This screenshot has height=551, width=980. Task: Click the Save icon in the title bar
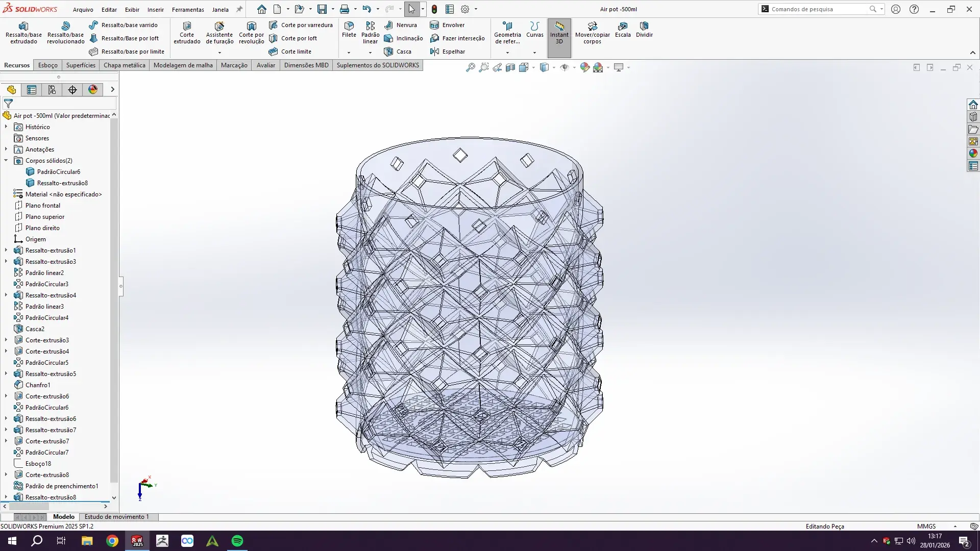tap(322, 9)
